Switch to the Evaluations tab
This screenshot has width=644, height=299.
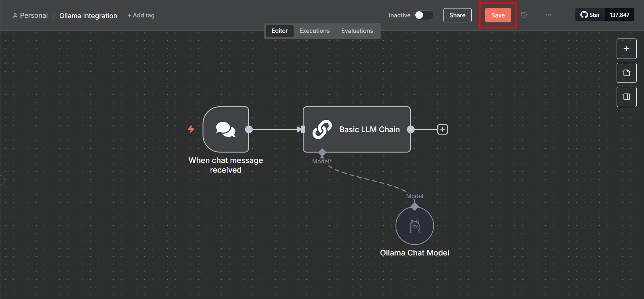point(357,31)
